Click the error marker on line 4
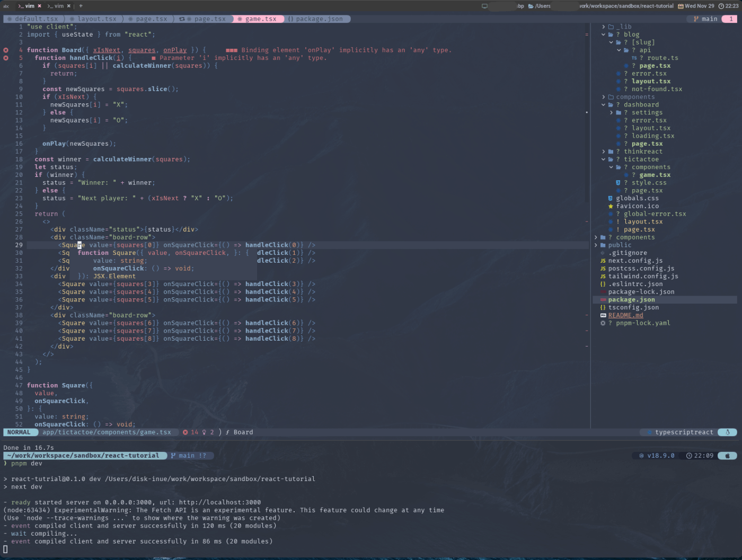The height and width of the screenshot is (560, 742). tap(6, 50)
